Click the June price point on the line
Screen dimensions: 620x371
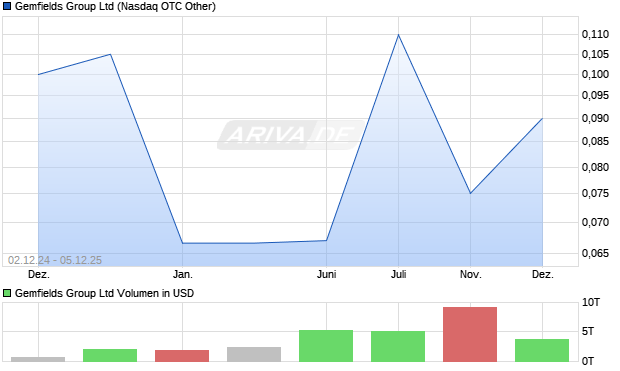tap(327, 240)
